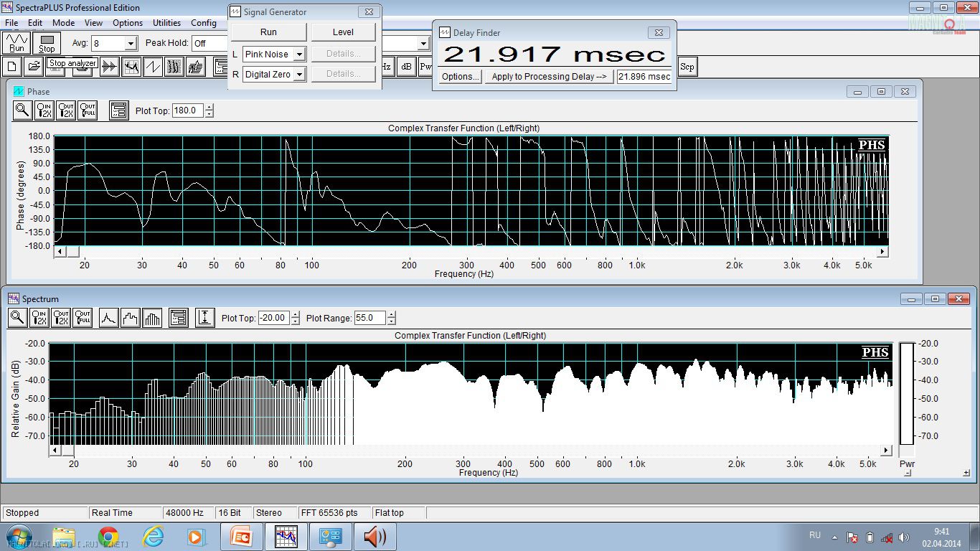
Task: Open the time series view icon
Action: 109,67
